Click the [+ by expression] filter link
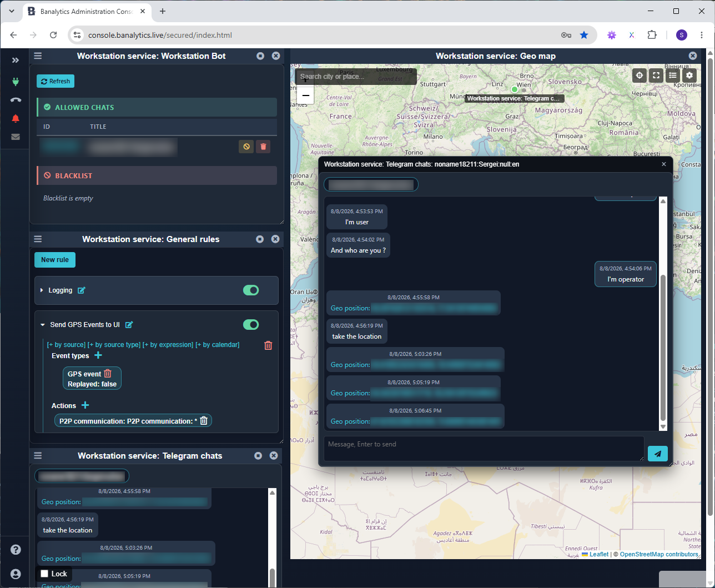Image resolution: width=715 pixels, height=588 pixels. [168, 345]
